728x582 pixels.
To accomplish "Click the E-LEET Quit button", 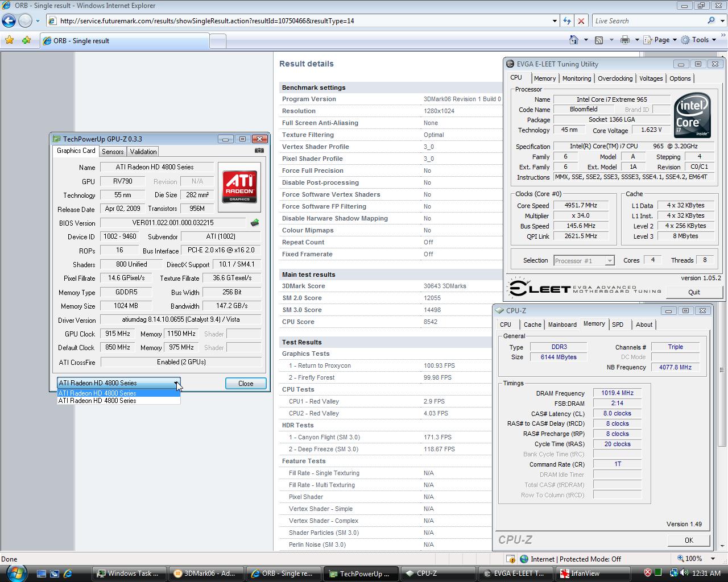I will [x=694, y=292].
